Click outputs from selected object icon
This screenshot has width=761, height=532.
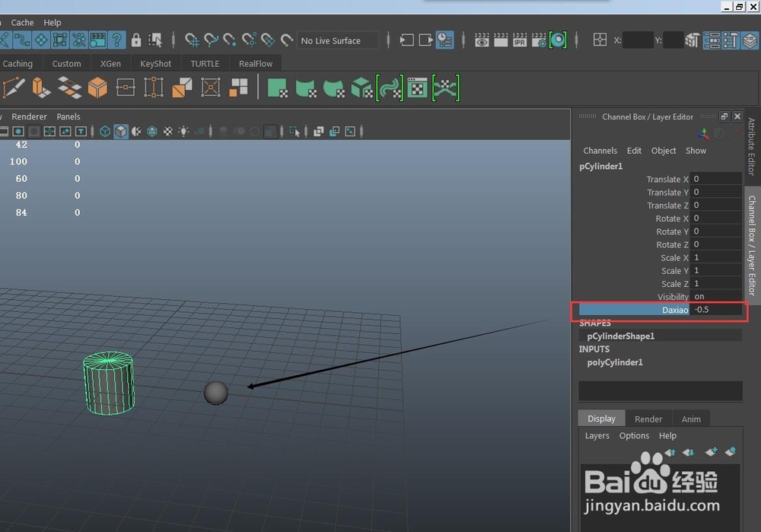click(425, 40)
